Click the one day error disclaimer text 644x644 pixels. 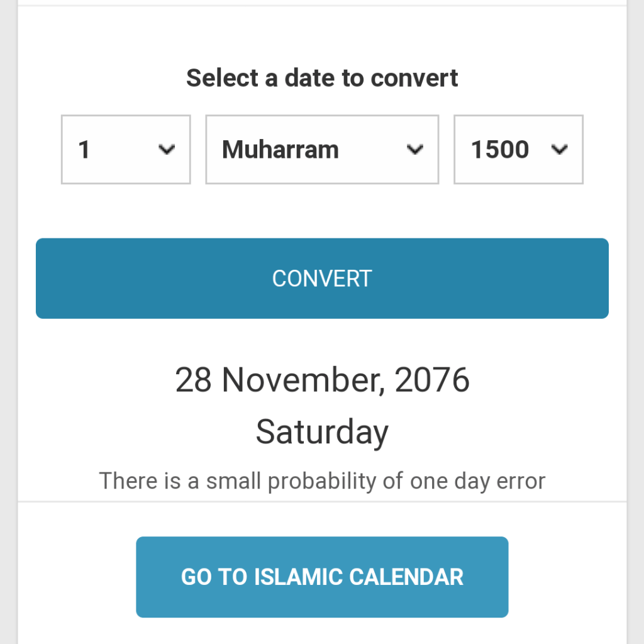(x=322, y=481)
